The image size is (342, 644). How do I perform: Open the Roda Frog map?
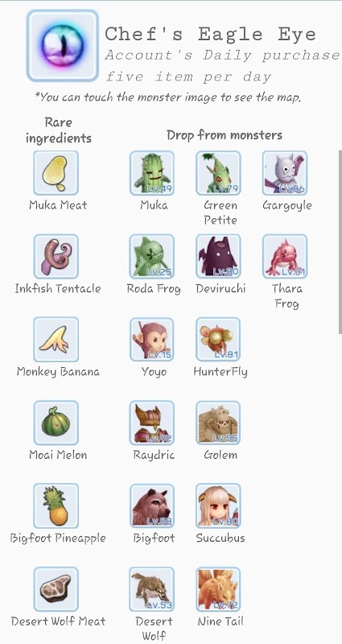click(x=152, y=256)
